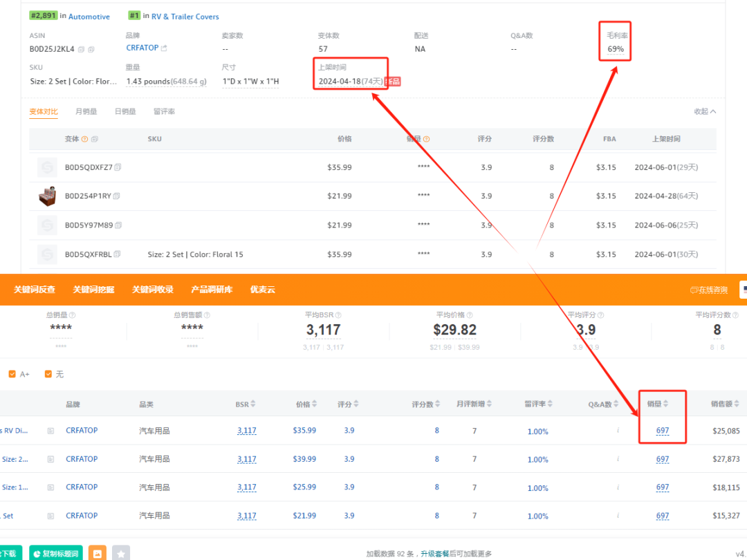Screen dimensions: 747x560
Task: Click Q&A info icon in $27,873 row
Action: point(618,459)
